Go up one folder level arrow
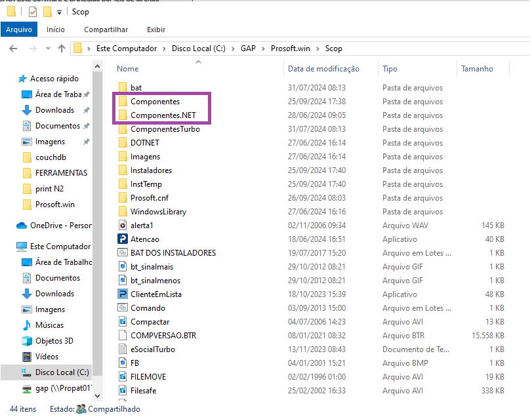The image size is (532, 417). 62,49
